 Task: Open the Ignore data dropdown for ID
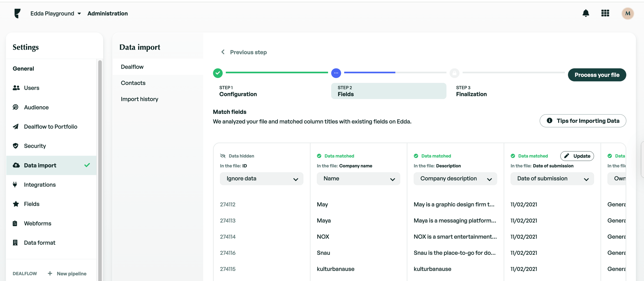[x=262, y=179]
